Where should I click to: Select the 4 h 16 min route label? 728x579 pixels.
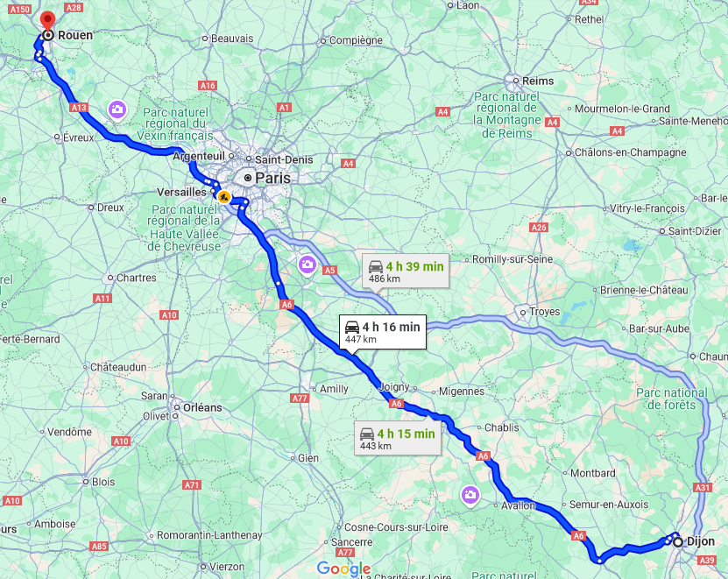tap(383, 333)
